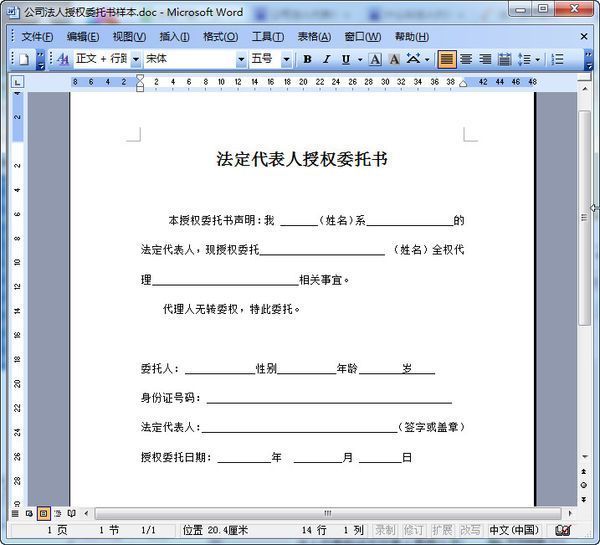Image resolution: width=600 pixels, height=545 pixels.
Task: Click the left indent box on ruler
Action: (140, 89)
